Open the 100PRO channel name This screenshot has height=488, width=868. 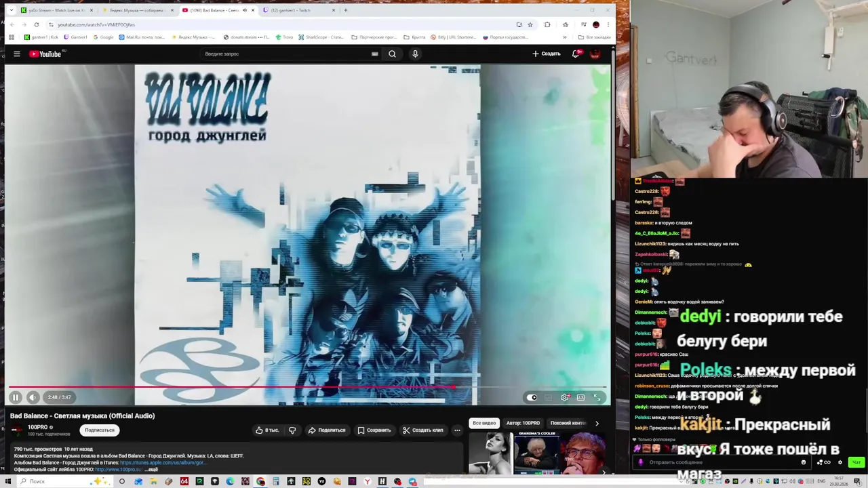[37, 427]
